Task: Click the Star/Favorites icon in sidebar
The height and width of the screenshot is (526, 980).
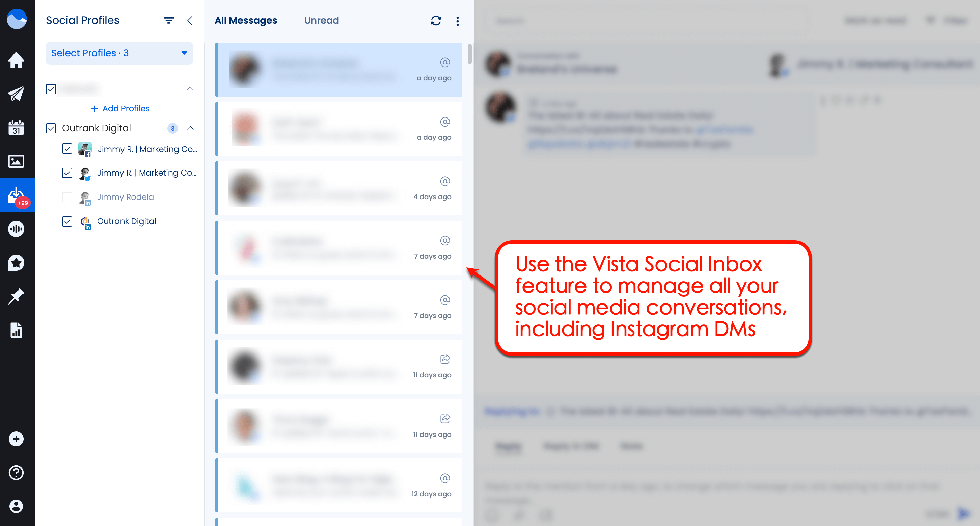Action: (17, 262)
